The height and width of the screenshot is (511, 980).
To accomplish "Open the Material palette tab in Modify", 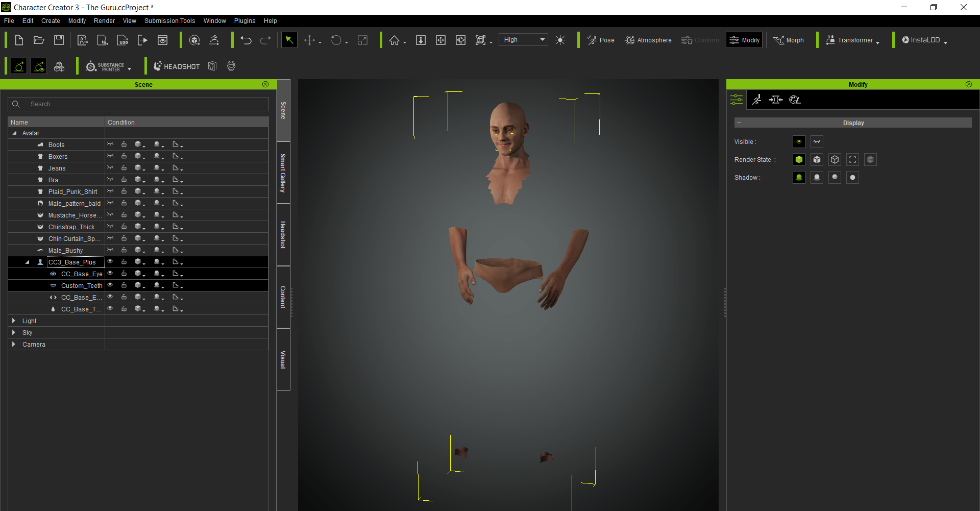I will click(x=795, y=100).
